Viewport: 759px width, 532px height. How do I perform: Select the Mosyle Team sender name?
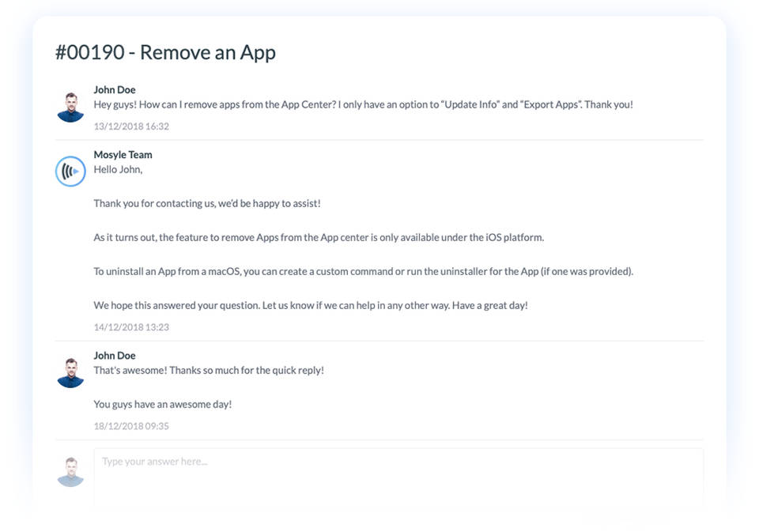[123, 155]
